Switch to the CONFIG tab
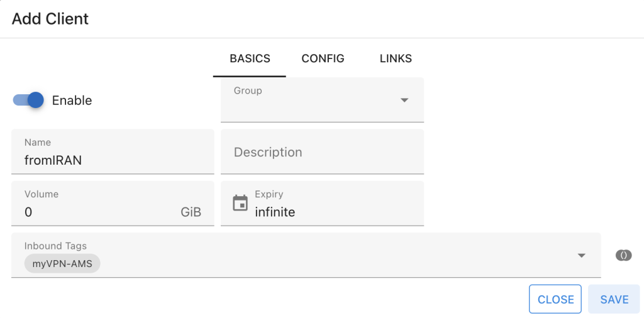This screenshot has height=318, width=644. (x=323, y=58)
